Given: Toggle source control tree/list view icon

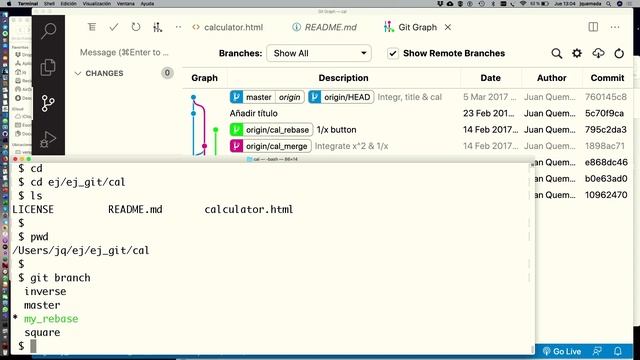Looking at the screenshot, I should click(92, 27).
